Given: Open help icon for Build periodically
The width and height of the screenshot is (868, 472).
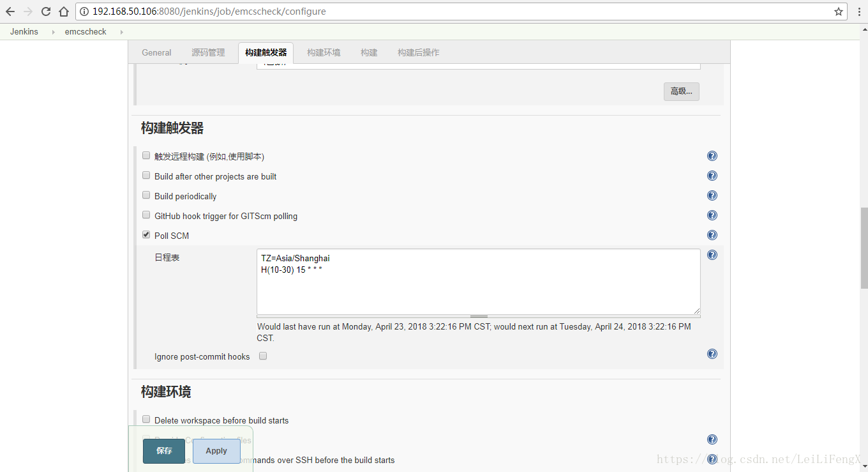Looking at the screenshot, I should tap(712, 195).
